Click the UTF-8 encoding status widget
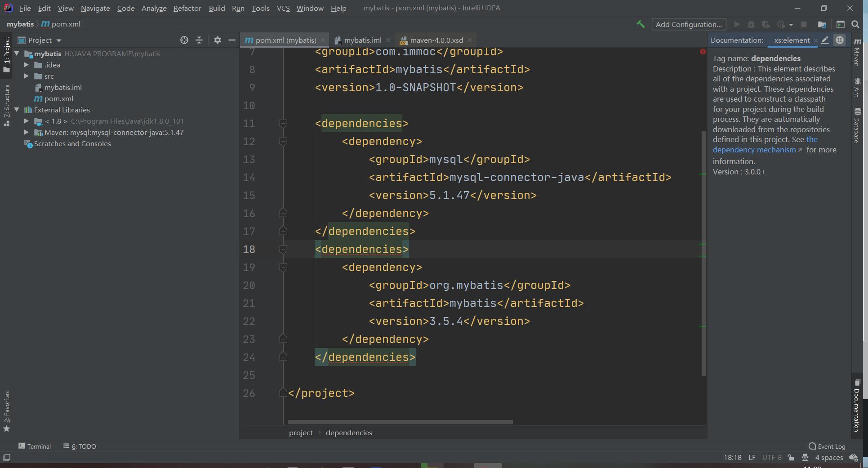Viewport: 868px width, 468px height. (772, 458)
